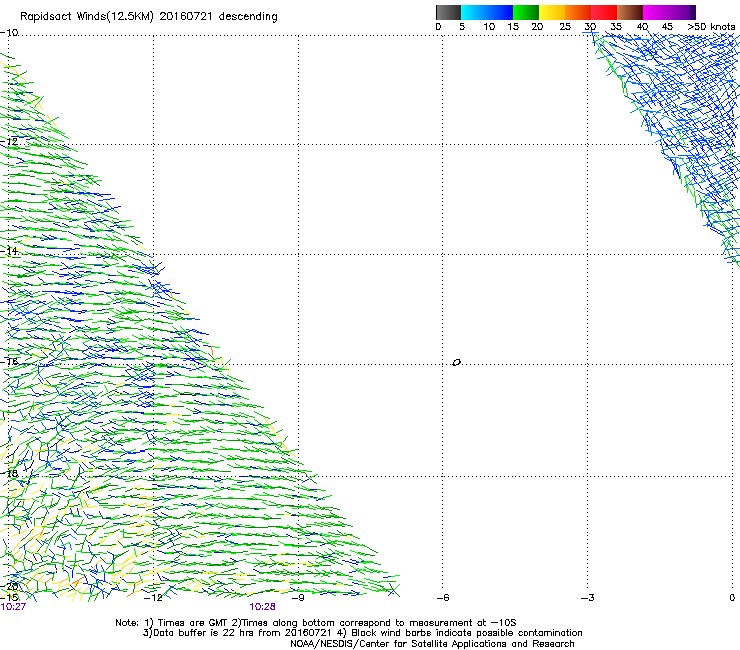
Task: Click the 'NOAA/NESDIS/Center for Satellite Applications and Research' credit
Action: point(432,644)
